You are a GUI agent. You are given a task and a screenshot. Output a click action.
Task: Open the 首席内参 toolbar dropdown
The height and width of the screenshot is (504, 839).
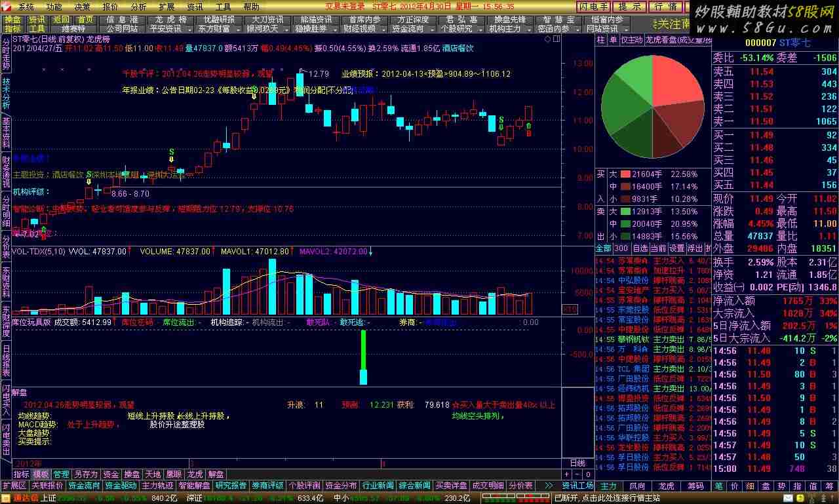364,20
